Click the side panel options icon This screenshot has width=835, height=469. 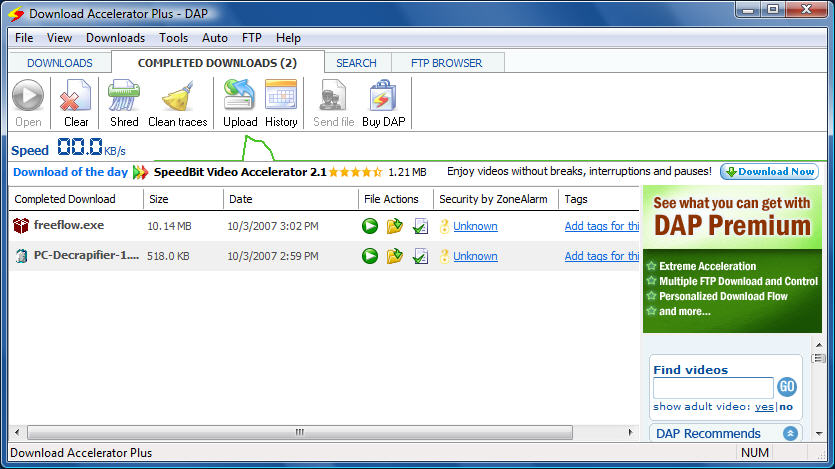click(818, 358)
